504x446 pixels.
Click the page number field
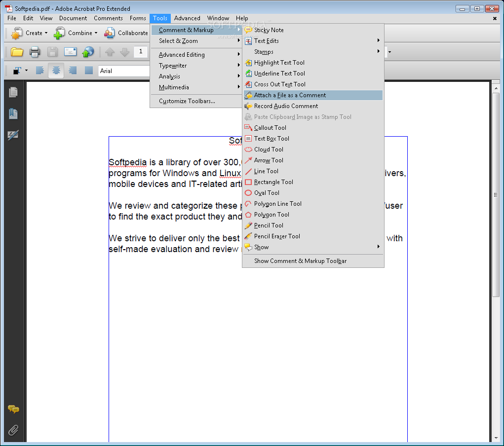[x=141, y=51]
